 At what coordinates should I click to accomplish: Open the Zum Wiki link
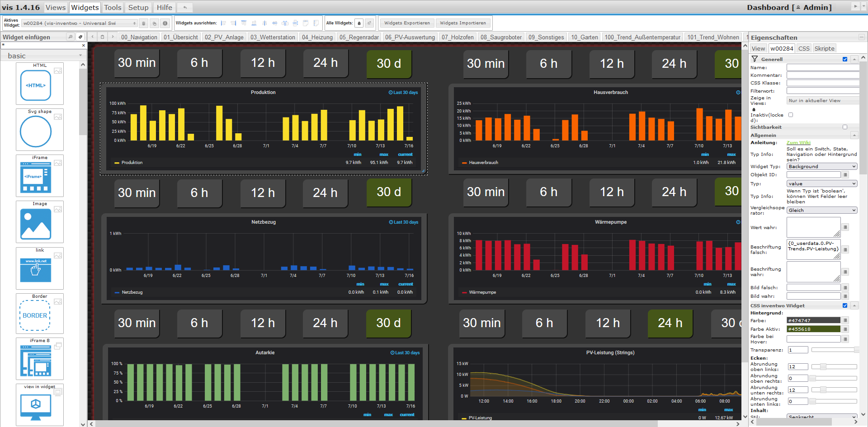(x=798, y=142)
